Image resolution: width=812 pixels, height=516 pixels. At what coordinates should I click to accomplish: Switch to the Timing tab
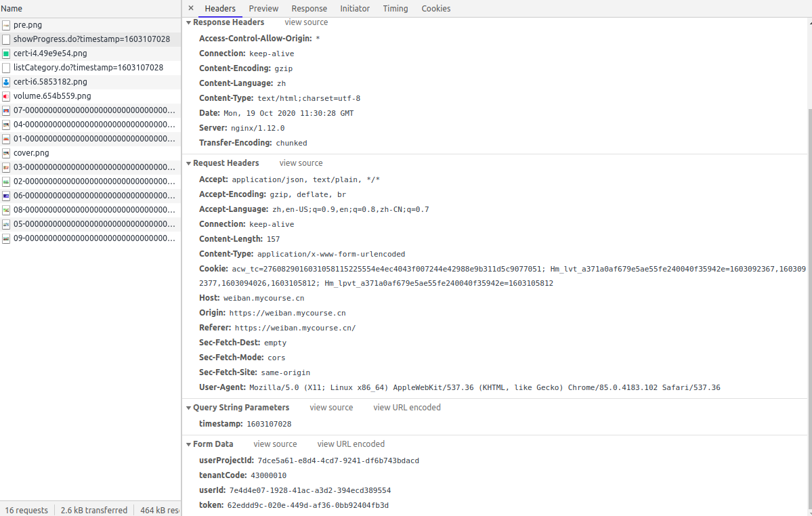point(395,8)
